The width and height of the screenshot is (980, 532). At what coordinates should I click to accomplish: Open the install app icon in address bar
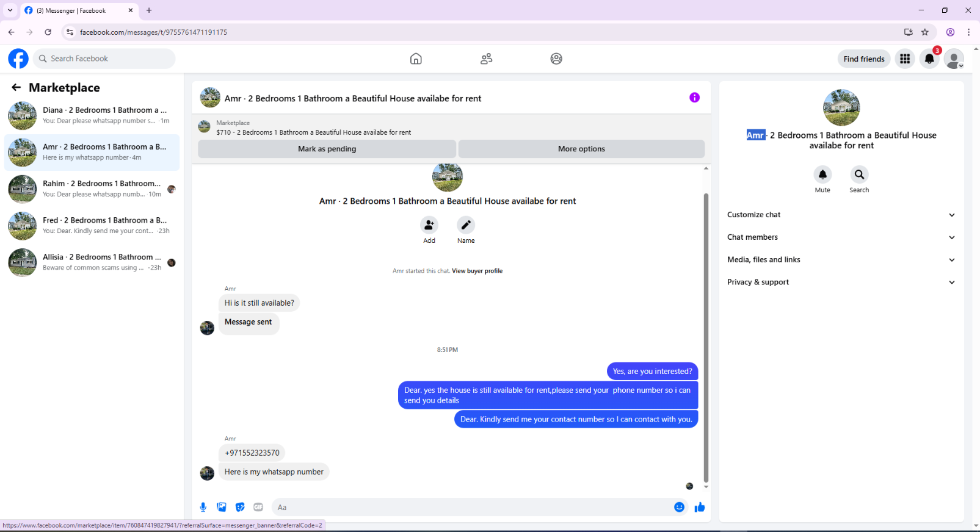pyautogui.click(x=909, y=32)
